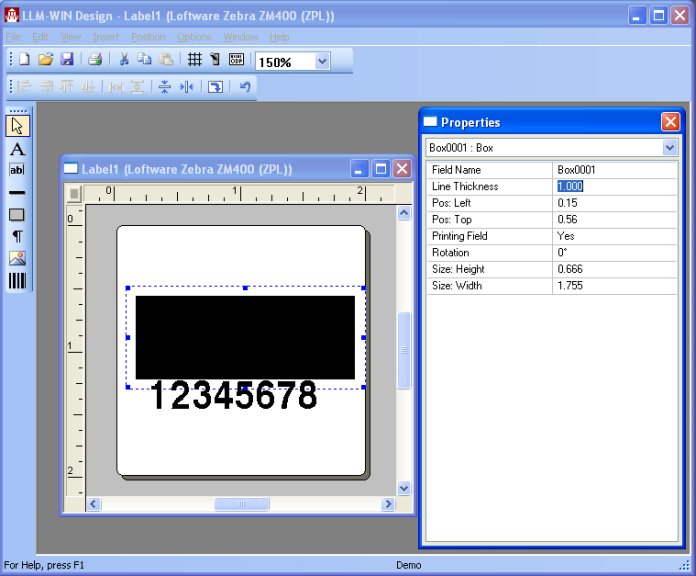The height and width of the screenshot is (576, 696).
Task: Click the vertical scrollbar down arrow
Action: click(404, 488)
